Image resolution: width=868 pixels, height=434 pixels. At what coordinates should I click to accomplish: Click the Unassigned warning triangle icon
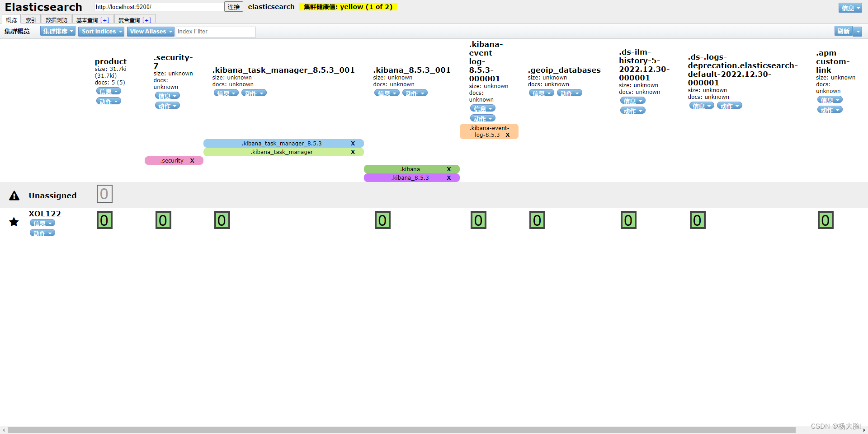click(14, 196)
